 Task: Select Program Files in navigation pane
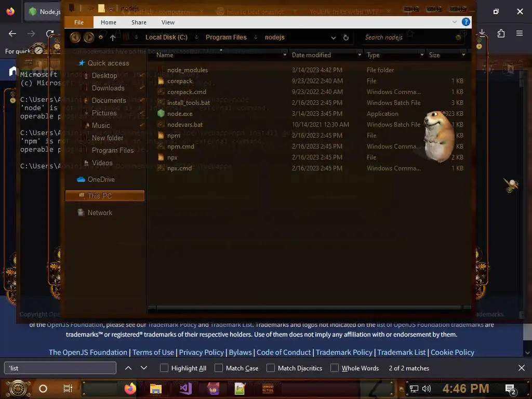[113, 150]
